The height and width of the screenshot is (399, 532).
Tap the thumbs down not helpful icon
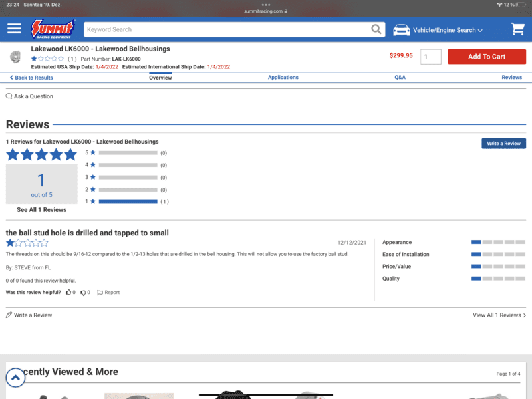83,293
